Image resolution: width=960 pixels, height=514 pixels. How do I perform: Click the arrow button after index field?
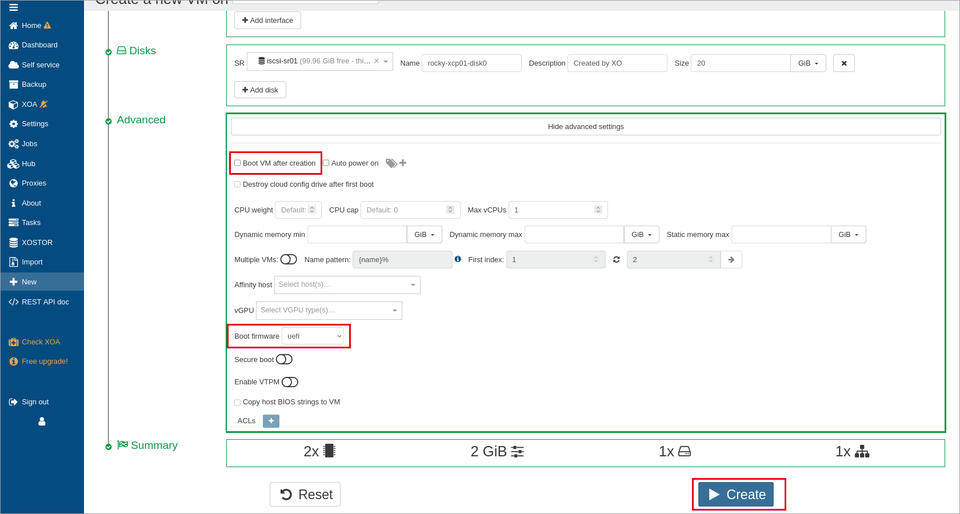[731, 259]
